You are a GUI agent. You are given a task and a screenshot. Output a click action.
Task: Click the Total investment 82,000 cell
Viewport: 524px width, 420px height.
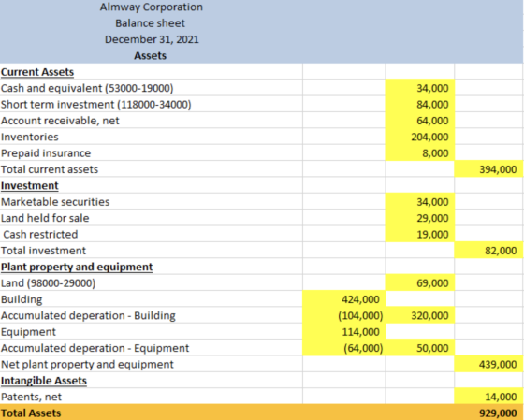488,251
